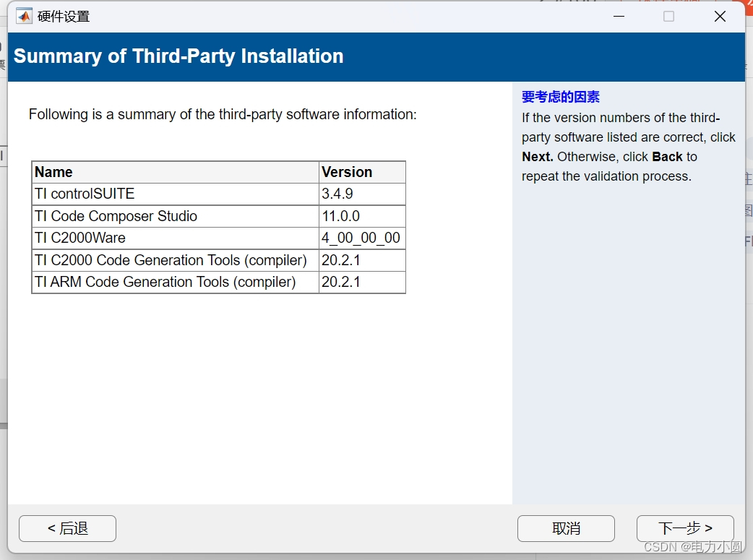
Task: Select the TI controlSUITE row name
Action: 176,194
